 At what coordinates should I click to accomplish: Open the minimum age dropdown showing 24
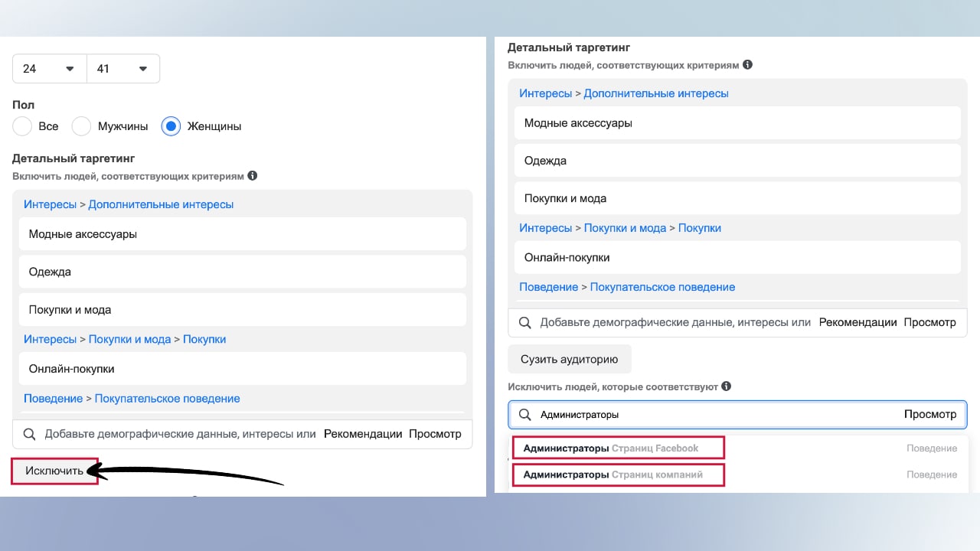point(50,69)
